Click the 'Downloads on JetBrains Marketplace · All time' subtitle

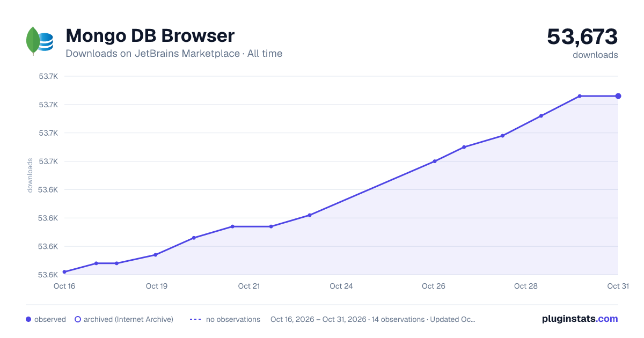click(174, 54)
